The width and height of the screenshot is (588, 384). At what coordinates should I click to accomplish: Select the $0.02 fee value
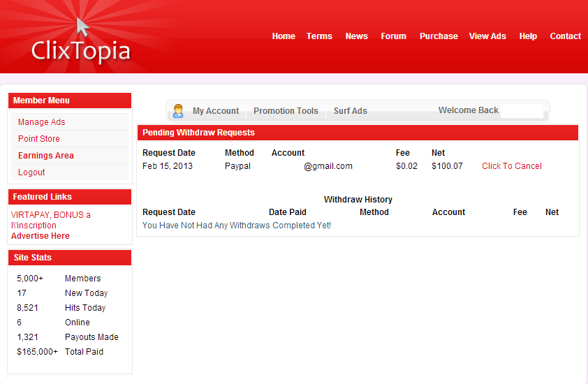tap(406, 166)
